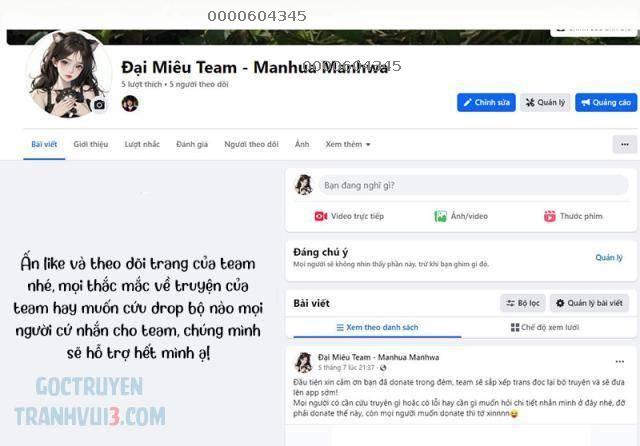
Task: Switch to Chế độ xem lưới grid view
Action: [x=545, y=327]
